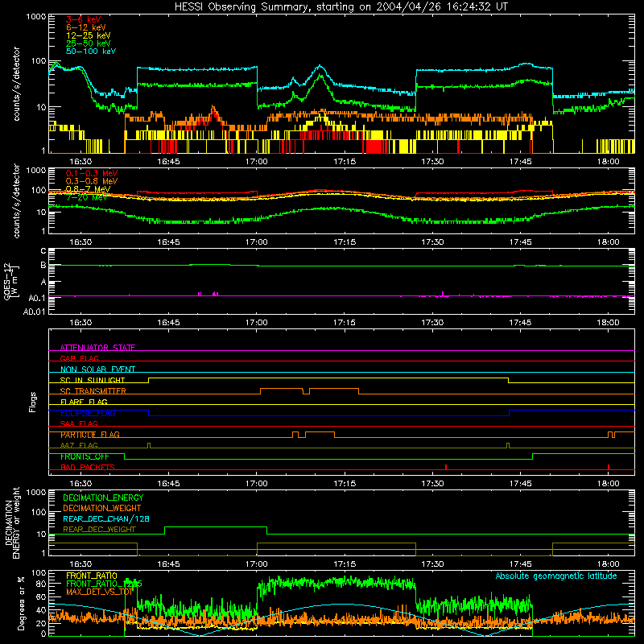Image resolution: width=644 pixels, height=644 pixels.
Task: Click the BAD_PACKETS flag label
Action: pyautogui.click(x=88, y=467)
